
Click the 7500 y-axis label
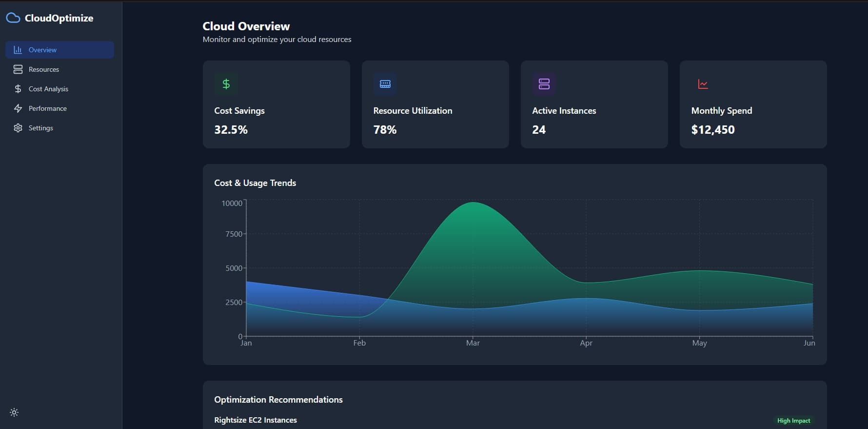[234, 234]
